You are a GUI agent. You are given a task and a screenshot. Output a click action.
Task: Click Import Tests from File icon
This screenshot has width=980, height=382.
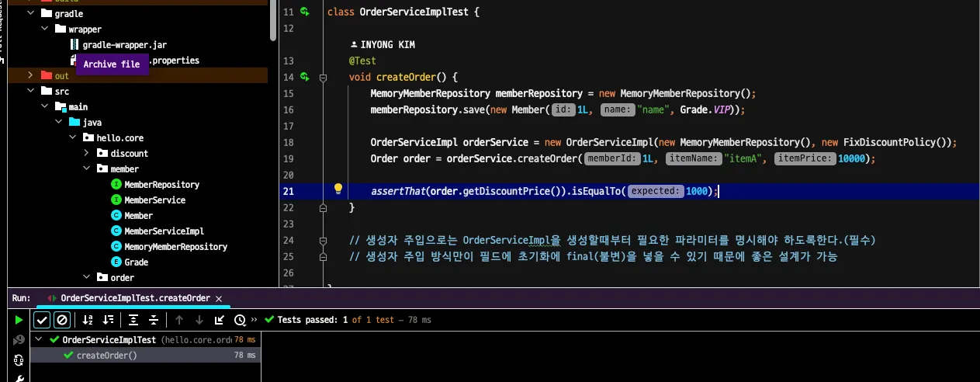coord(220,320)
